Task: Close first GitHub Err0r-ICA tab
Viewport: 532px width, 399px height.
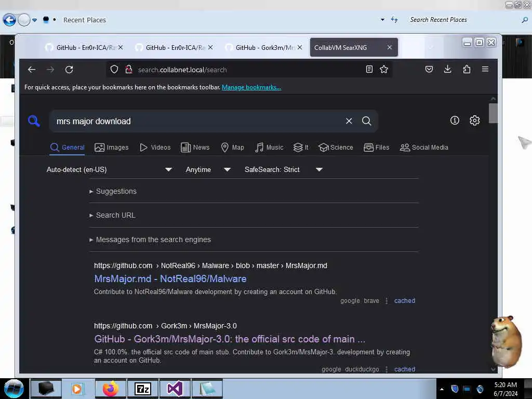Action: click(x=121, y=47)
